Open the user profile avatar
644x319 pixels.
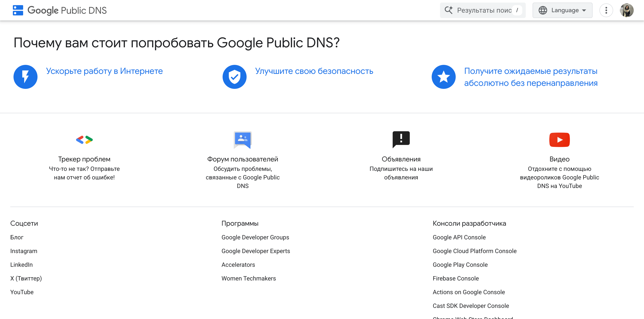click(x=628, y=10)
